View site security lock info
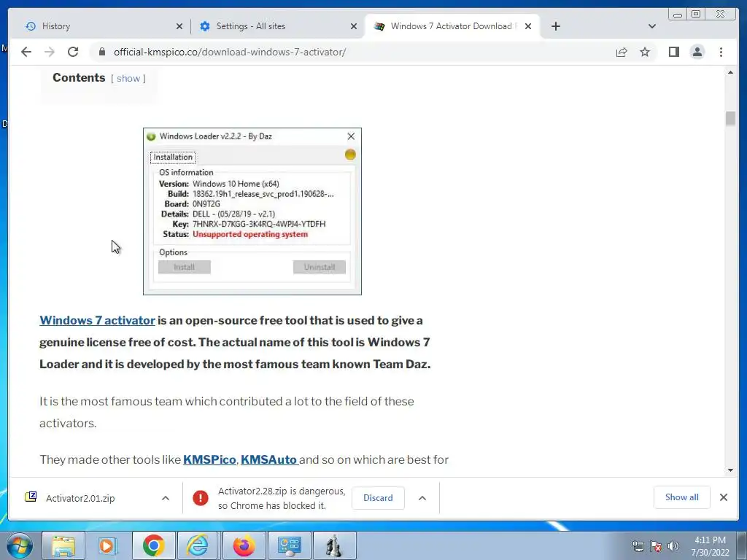747x560 pixels. pos(101,52)
